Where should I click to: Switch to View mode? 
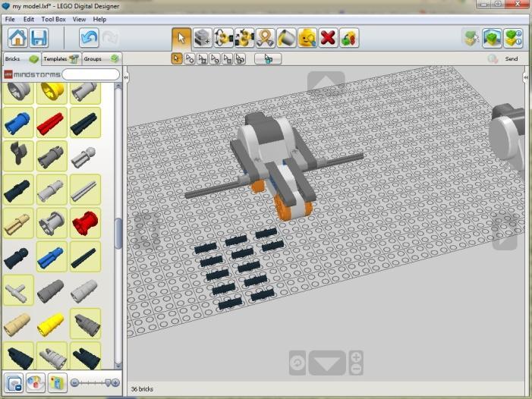[492, 38]
